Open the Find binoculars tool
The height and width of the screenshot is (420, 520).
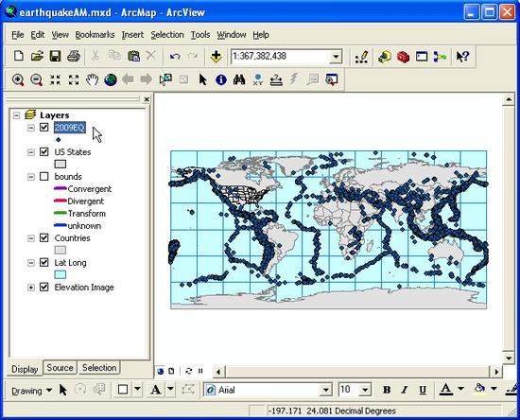point(239,79)
